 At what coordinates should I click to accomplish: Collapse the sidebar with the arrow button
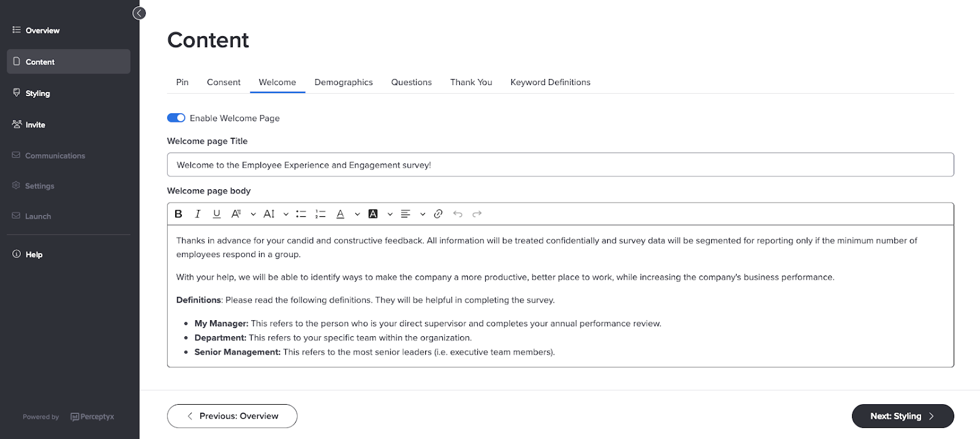click(140, 13)
